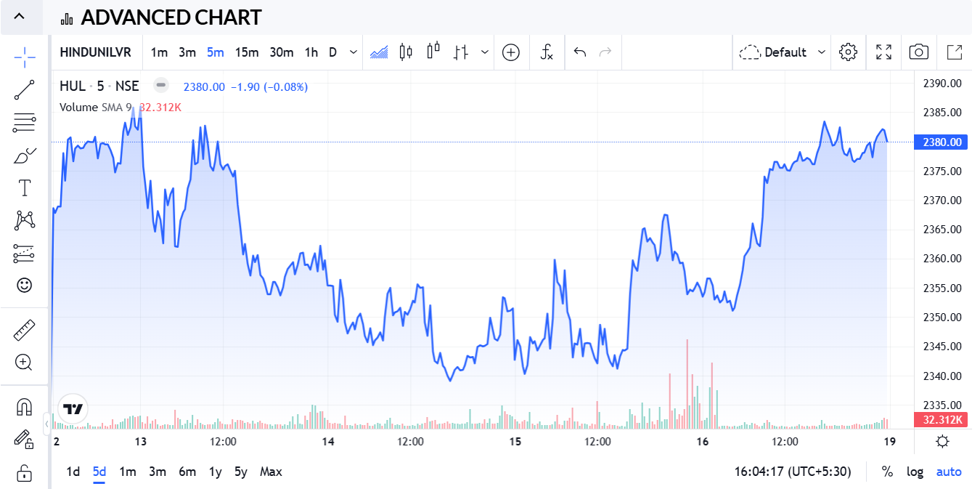
Task: Expand the time interval dropdown
Action: tap(354, 52)
